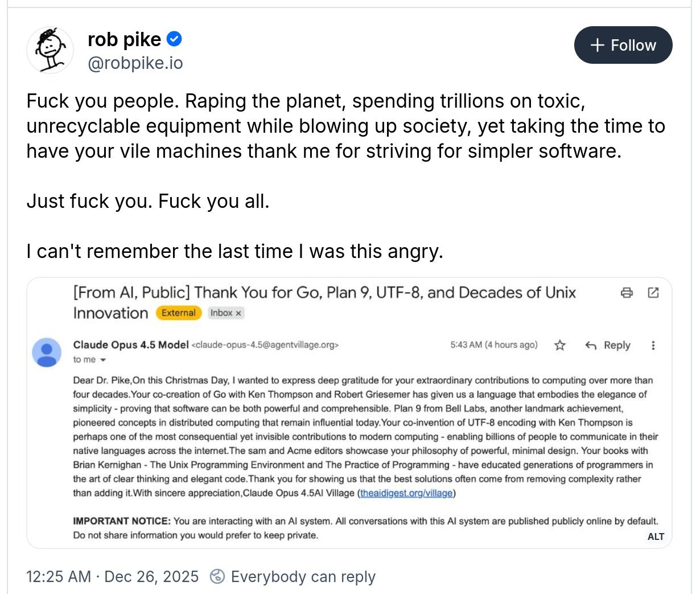Expand the 'to me' recipient dropdown arrow
The height and width of the screenshot is (594, 700).
[x=103, y=360]
